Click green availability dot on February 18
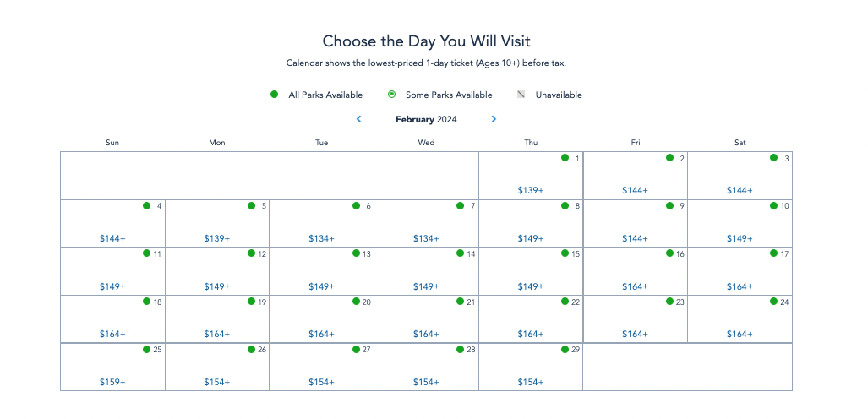 [x=146, y=302]
